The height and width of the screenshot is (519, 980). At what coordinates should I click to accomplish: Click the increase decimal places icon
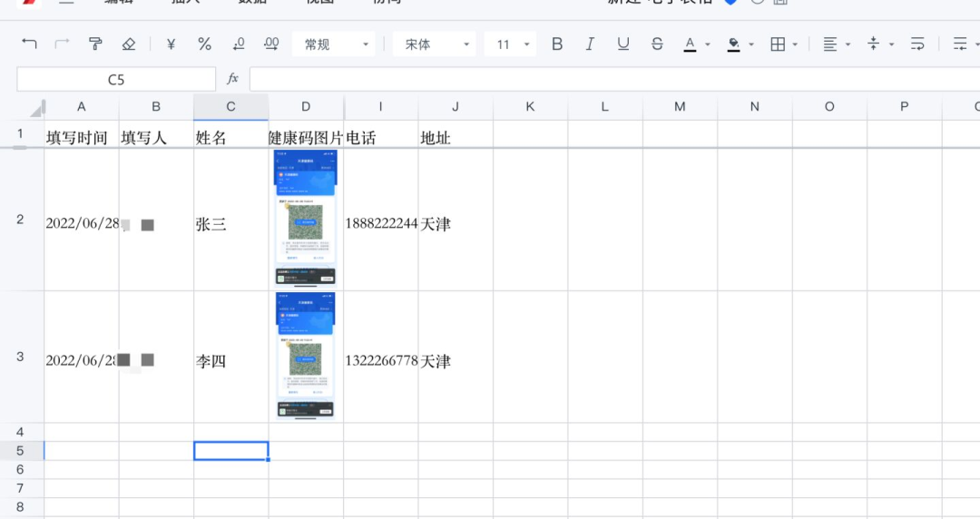271,44
